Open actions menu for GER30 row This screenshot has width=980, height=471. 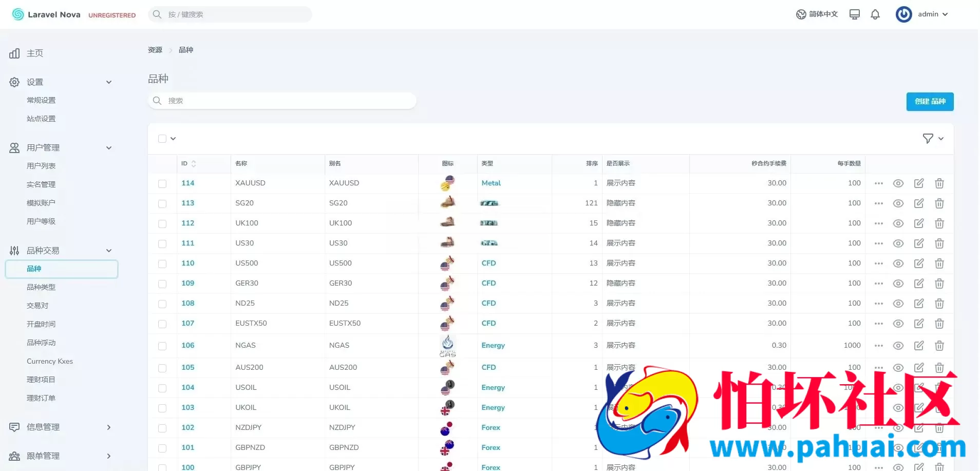(879, 284)
